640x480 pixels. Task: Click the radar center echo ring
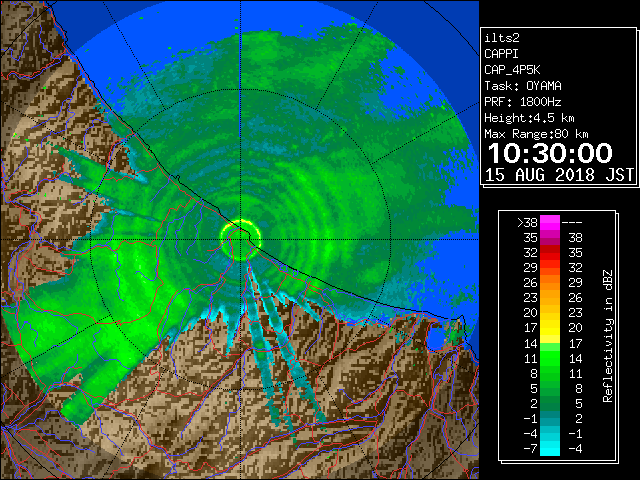pyautogui.click(x=240, y=240)
